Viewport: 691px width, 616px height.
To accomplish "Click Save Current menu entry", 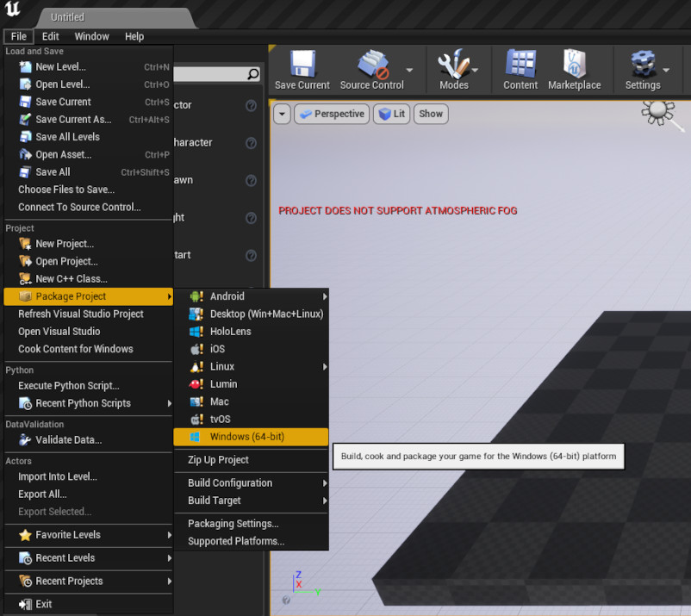I will tap(88, 102).
